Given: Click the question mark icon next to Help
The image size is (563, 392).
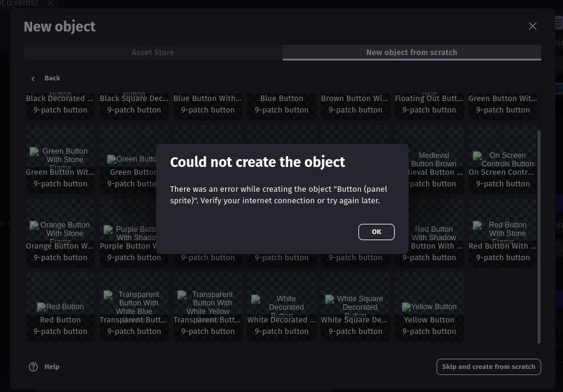Looking at the screenshot, I should (x=33, y=367).
